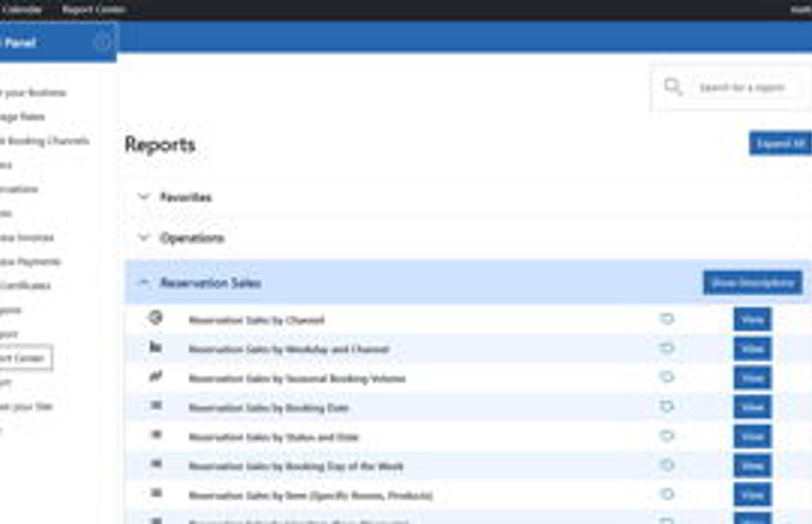This screenshot has width=812, height=524.
Task: Open the Invoices item in the sidebar
Action: [27, 237]
